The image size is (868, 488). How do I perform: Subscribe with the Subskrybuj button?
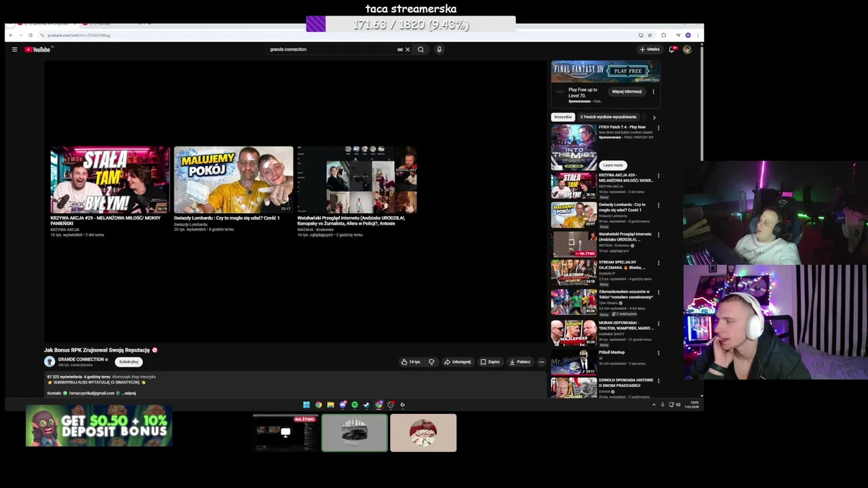point(128,362)
